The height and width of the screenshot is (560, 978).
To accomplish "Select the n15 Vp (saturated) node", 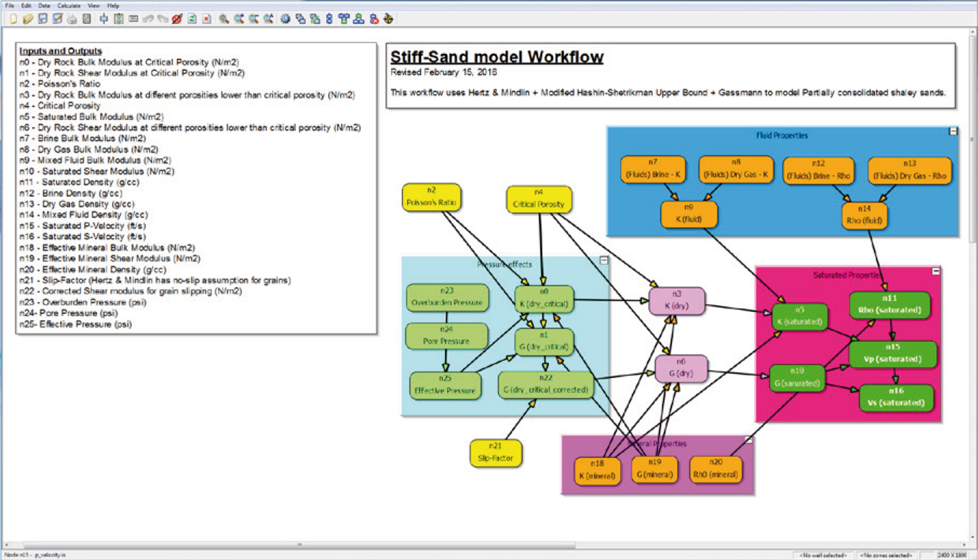I will tap(892, 354).
